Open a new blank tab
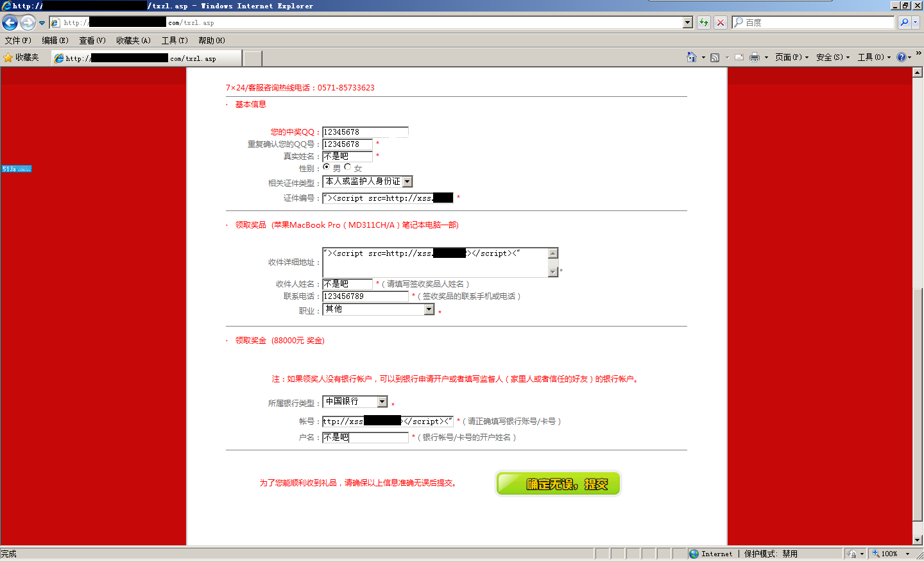The image size is (924, 562). point(253,58)
